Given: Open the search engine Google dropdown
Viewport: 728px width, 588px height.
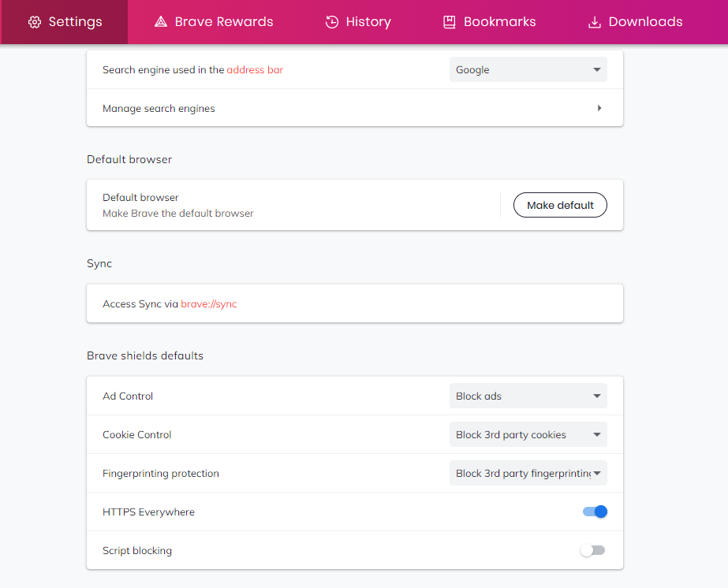Looking at the screenshot, I should point(528,69).
